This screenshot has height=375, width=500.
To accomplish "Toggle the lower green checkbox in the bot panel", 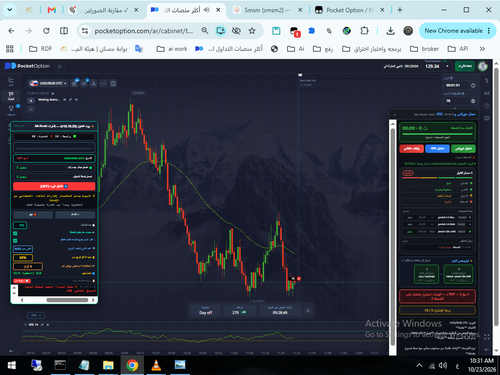I will click(15, 240).
